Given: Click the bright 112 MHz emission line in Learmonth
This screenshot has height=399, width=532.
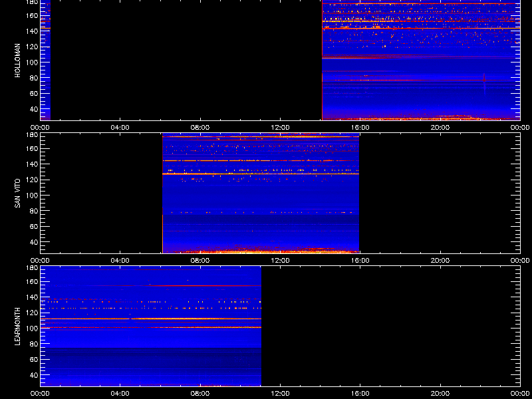Looking at the screenshot, I should (x=151, y=319).
